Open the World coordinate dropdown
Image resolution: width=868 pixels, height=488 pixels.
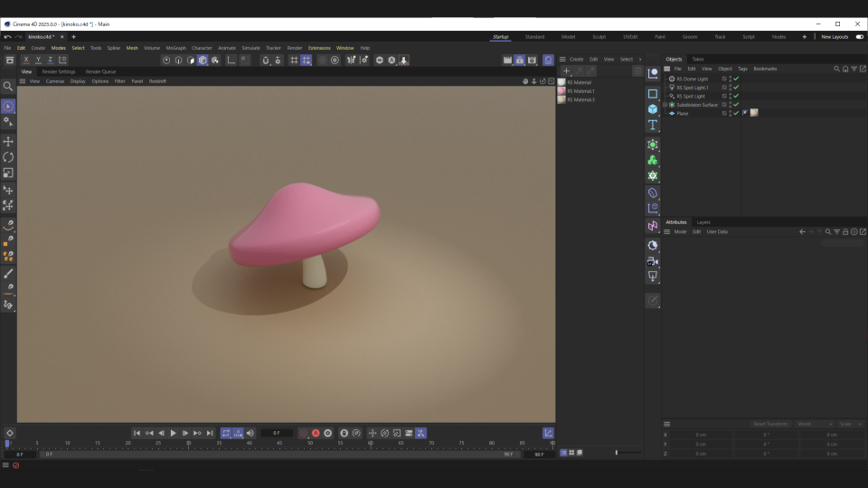pos(815,424)
